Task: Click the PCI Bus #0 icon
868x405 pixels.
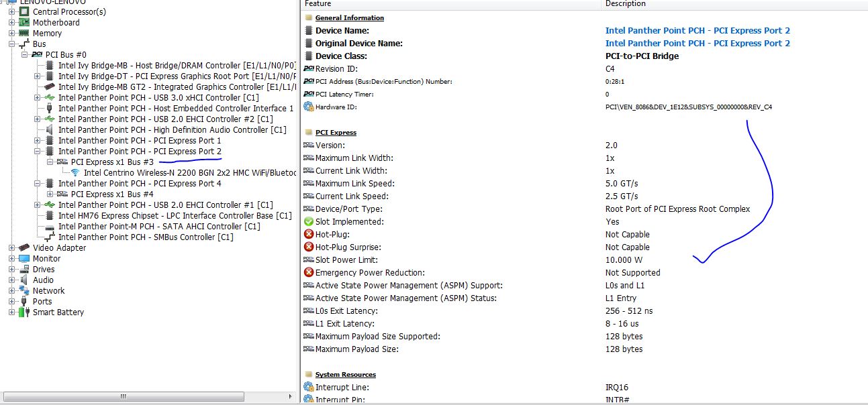Action: click(x=37, y=54)
